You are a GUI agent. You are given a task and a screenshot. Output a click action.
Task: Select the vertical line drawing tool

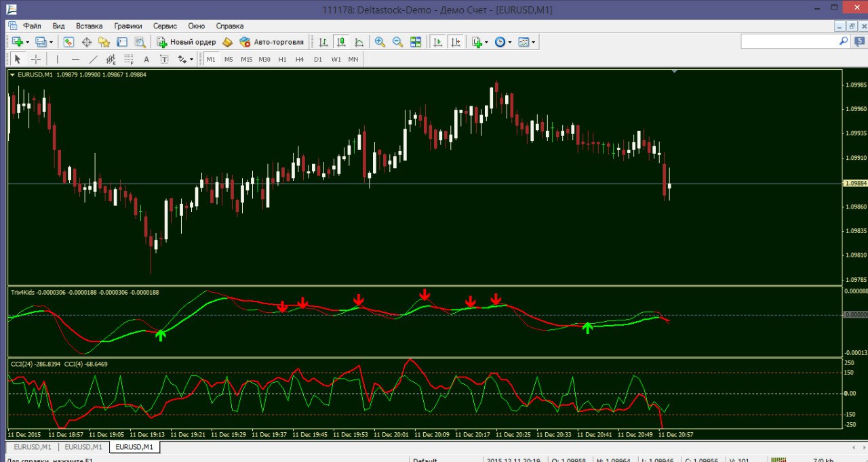[x=58, y=60]
